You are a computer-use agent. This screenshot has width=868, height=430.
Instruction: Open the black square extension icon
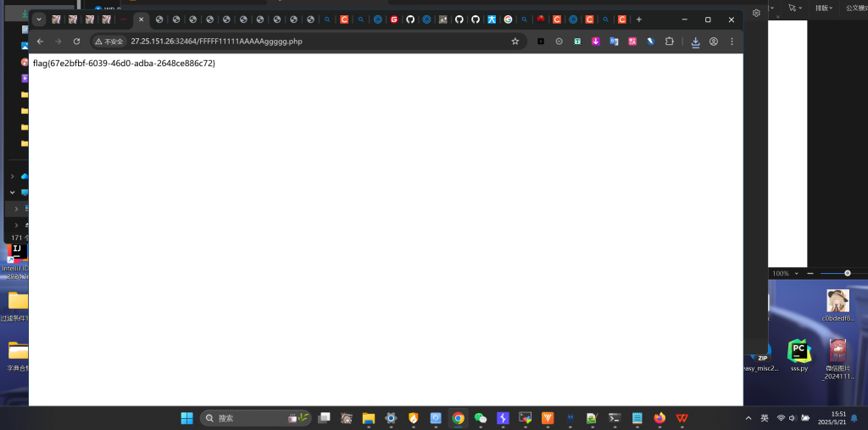[x=541, y=42]
